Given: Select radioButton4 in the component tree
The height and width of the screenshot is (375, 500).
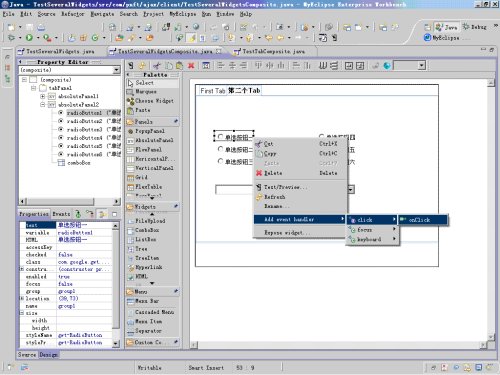Looking at the screenshot, I should pyautogui.click(x=89, y=138).
